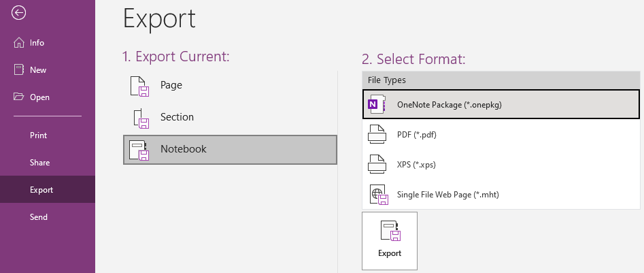Click the back arrow icon
This screenshot has width=644, height=273.
(19, 12)
